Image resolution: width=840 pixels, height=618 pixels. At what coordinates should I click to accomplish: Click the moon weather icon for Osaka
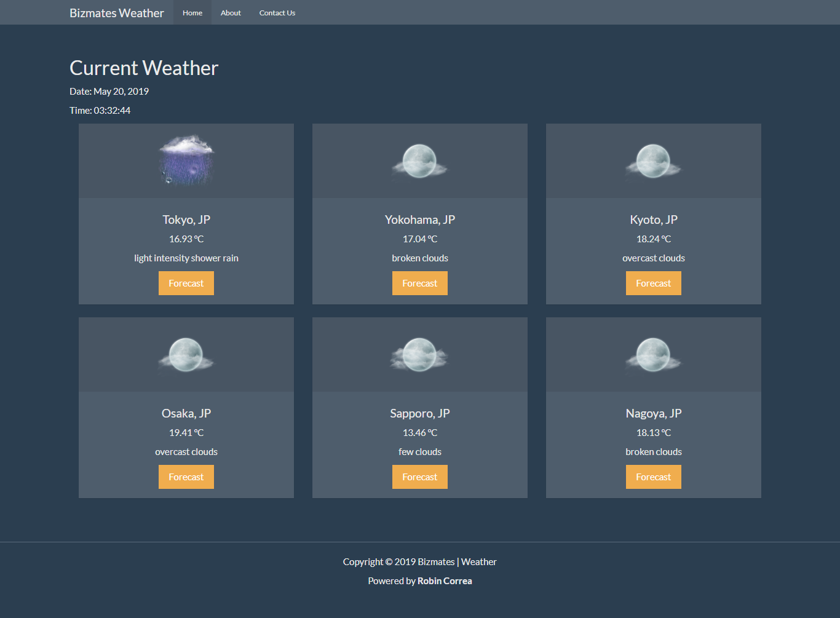[x=186, y=355]
